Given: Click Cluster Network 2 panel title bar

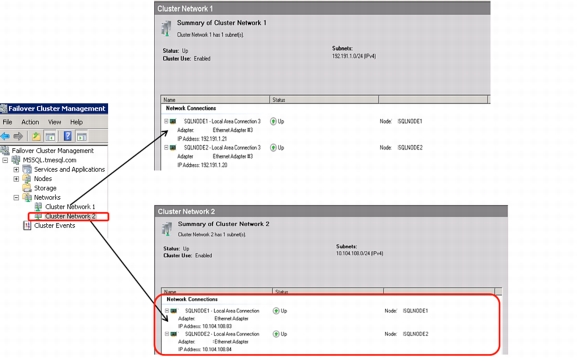Looking at the screenshot, I should (331, 211).
